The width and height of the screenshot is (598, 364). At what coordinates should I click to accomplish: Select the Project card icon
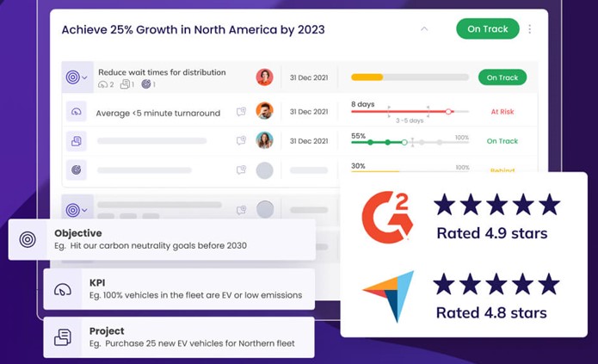point(63,337)
